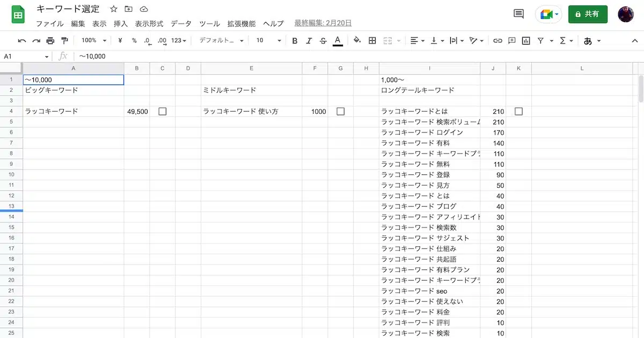Tick the checkbox next to 49,500
644x338 pixels.
click(x=163, y=112)
